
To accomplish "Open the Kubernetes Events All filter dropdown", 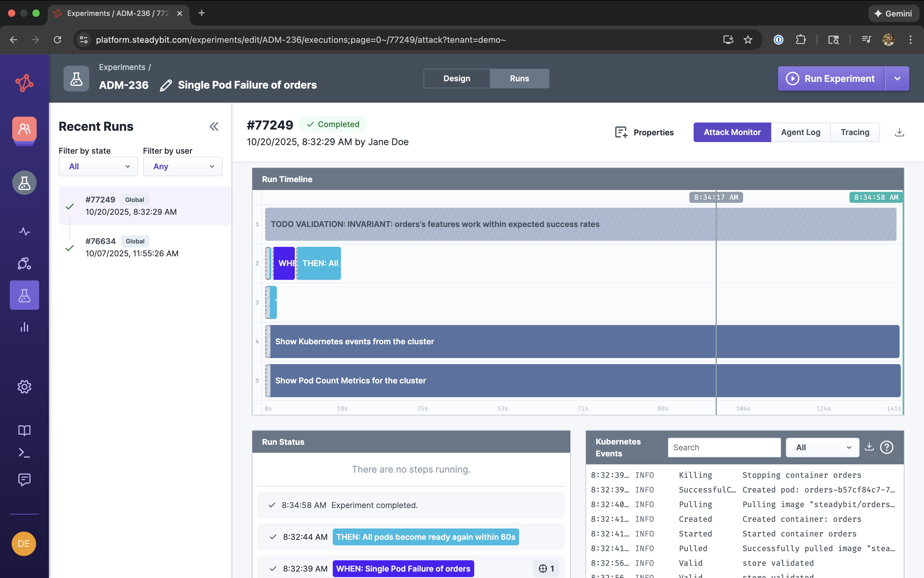I will pyautogui.click(x=822, y=448).
